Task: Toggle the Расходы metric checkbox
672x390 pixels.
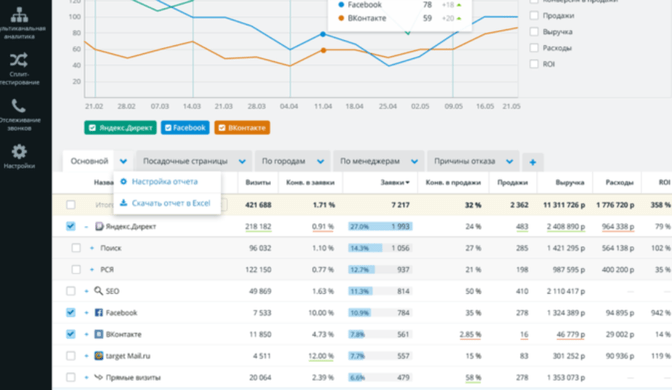Action: tap(534, 48)
